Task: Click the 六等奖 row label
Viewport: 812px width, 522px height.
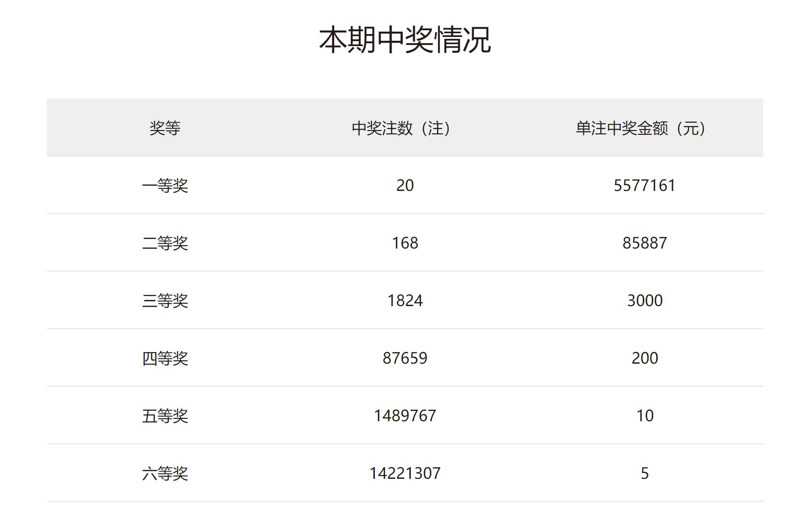Action: pyautogui.click(x=165, y=474)
